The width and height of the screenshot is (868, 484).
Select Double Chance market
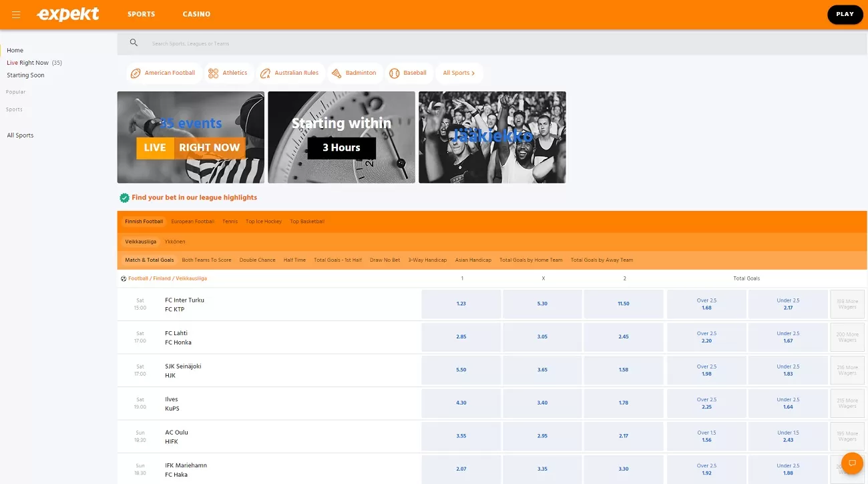pyautogui.click(x=257, y=260)
